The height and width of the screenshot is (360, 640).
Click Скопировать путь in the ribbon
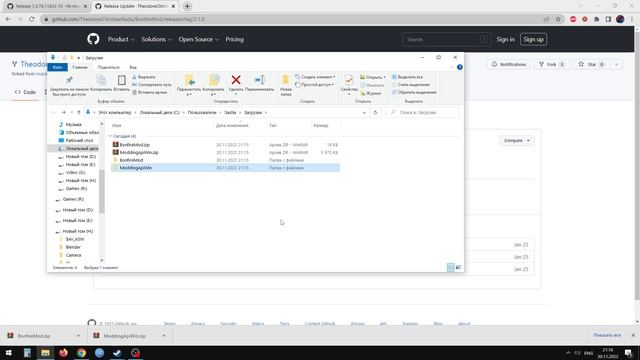(x=152, y=85)
